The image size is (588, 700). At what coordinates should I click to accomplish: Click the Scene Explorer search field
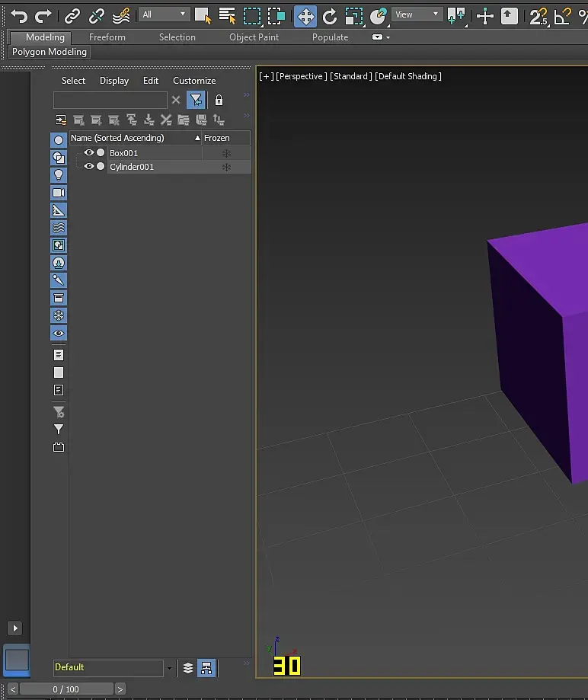pyautogui.click(x=110, y=100)
